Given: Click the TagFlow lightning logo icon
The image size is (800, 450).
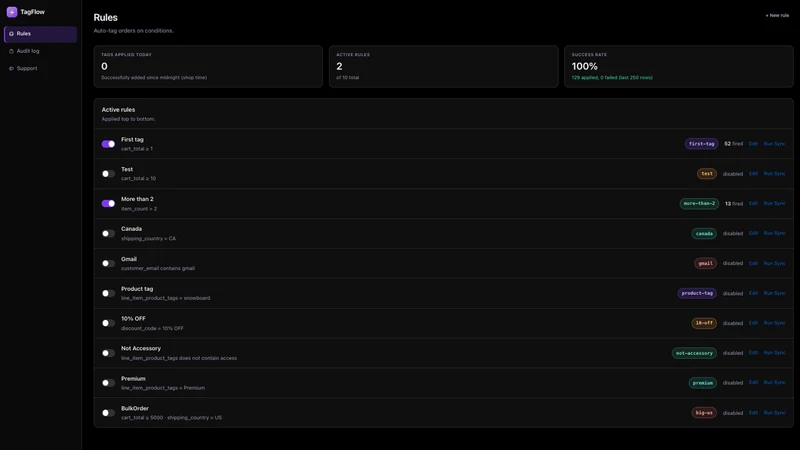Looking at the screenshot, I should click(12, 12).
